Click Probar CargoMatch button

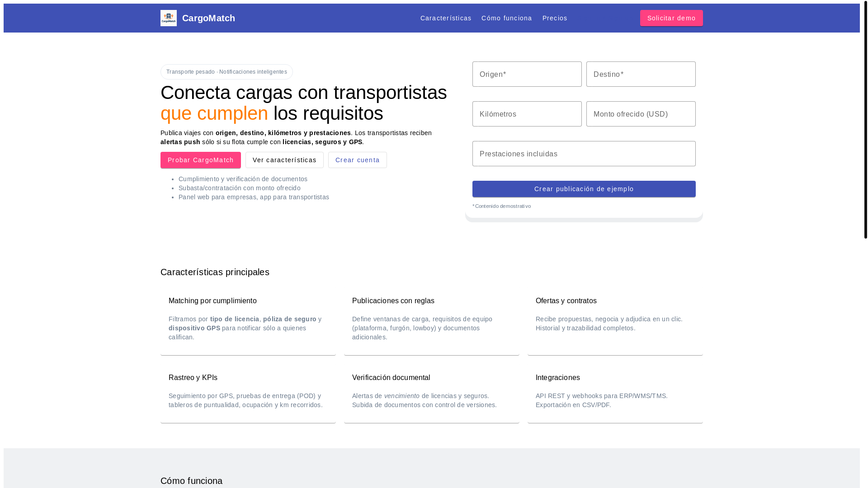pyautogui.click(x=201, y=160)
